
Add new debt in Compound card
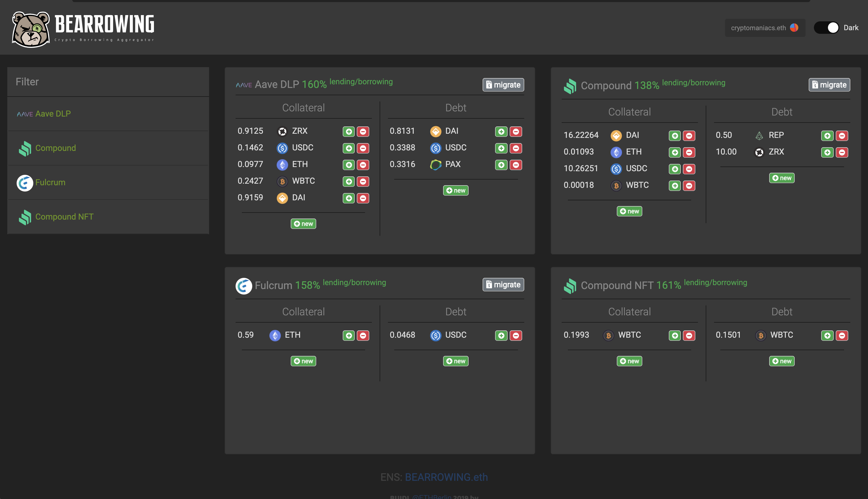(781, 178)
